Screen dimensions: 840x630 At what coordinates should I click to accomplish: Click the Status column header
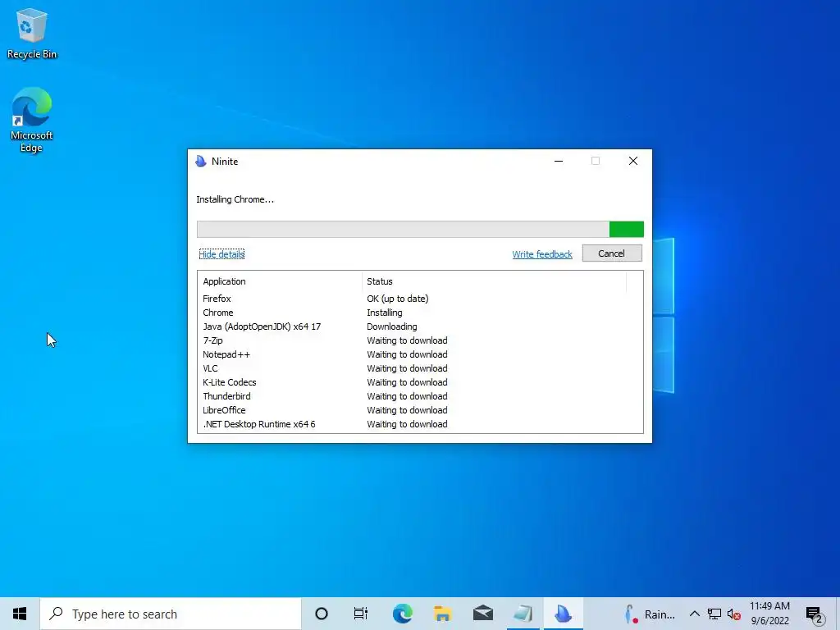point(494,281)
